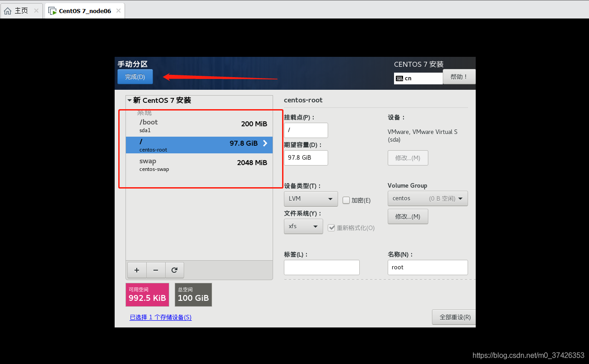Select the /boot sda1 partition row
Screen dimensions: 589x364
coord(199,126)
